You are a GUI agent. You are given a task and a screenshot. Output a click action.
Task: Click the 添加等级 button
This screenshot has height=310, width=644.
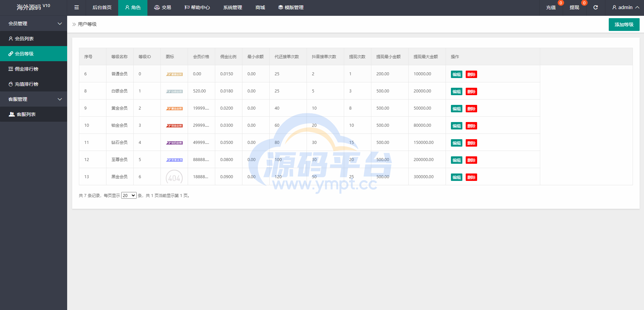pyautogui.click(x=624, y=25)
